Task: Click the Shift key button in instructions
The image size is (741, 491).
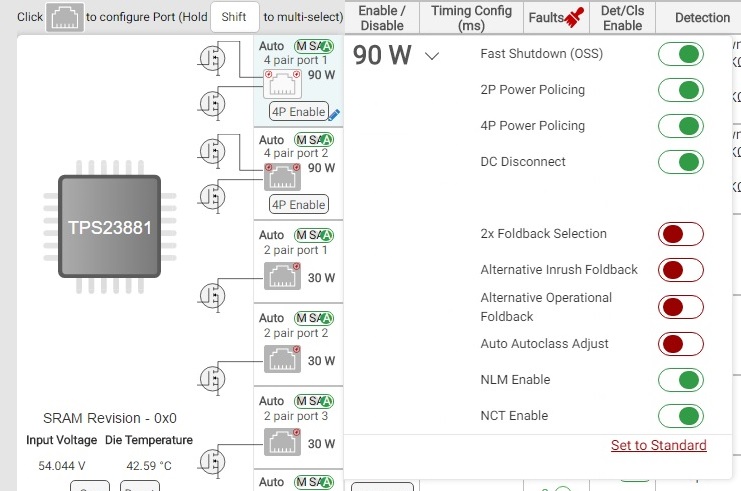Action: pos(234,17)
